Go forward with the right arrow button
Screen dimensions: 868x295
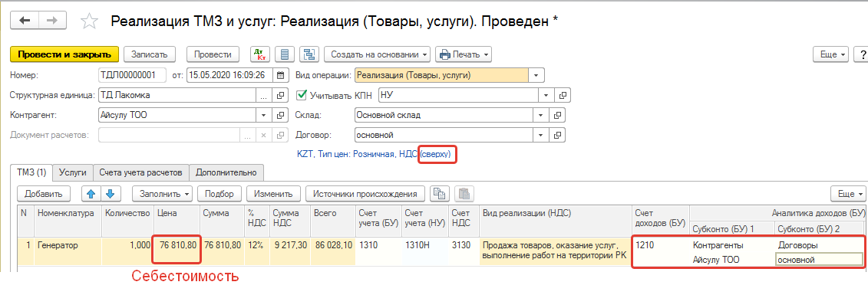coord(52,21)
